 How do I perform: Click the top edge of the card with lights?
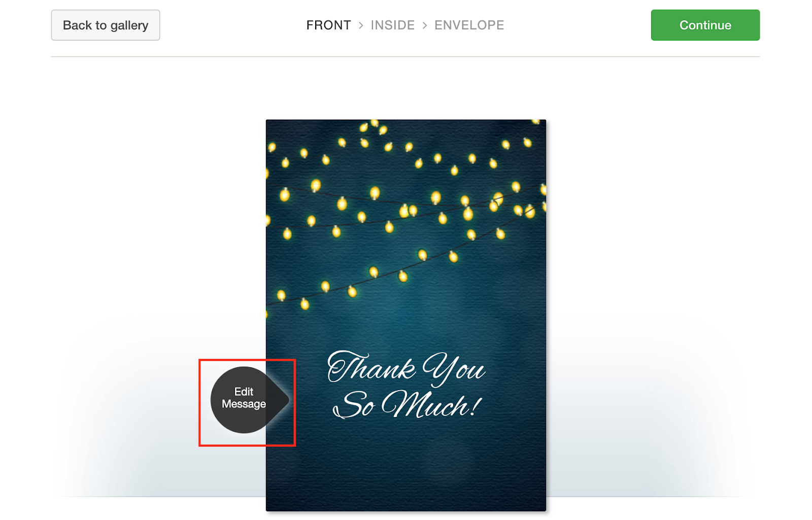tap(406, 122)
